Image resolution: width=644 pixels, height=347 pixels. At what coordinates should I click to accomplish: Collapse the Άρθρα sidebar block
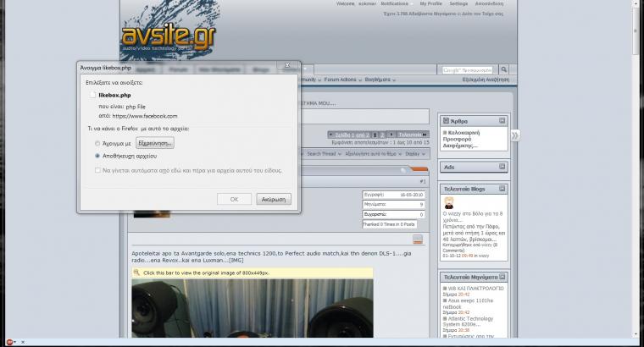[502, 120]
